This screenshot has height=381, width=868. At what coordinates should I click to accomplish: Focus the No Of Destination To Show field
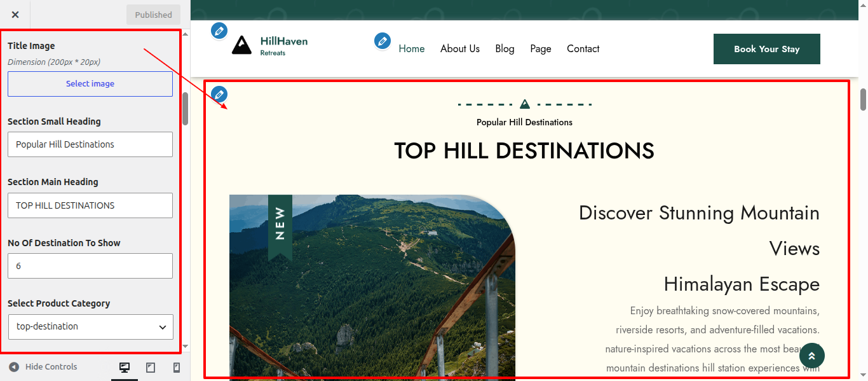click(x=90, y=266)
